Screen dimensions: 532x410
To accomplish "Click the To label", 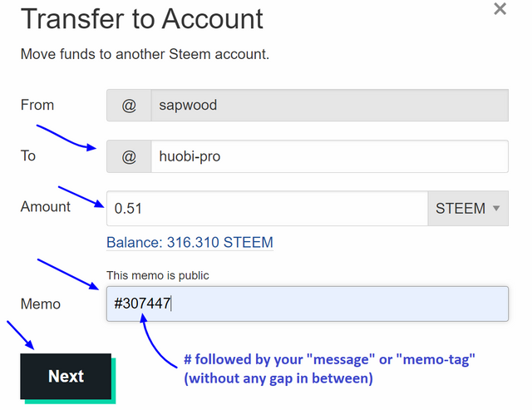I will point(28,156).
